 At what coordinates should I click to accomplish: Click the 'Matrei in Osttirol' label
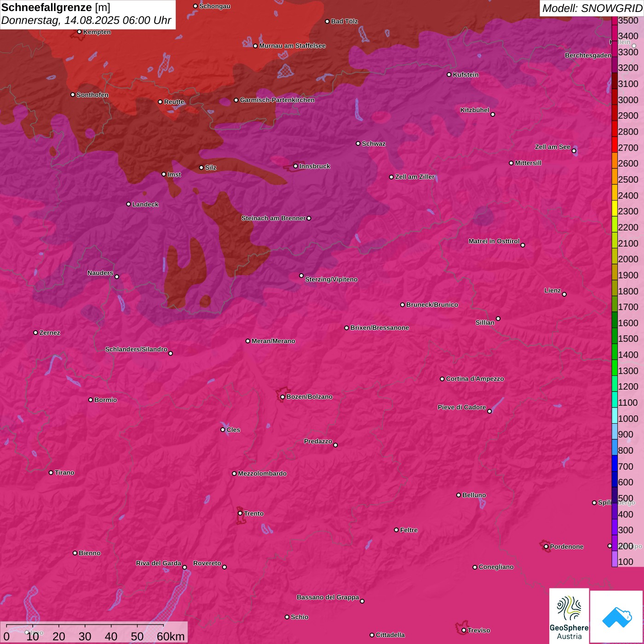tap(494, 241)
